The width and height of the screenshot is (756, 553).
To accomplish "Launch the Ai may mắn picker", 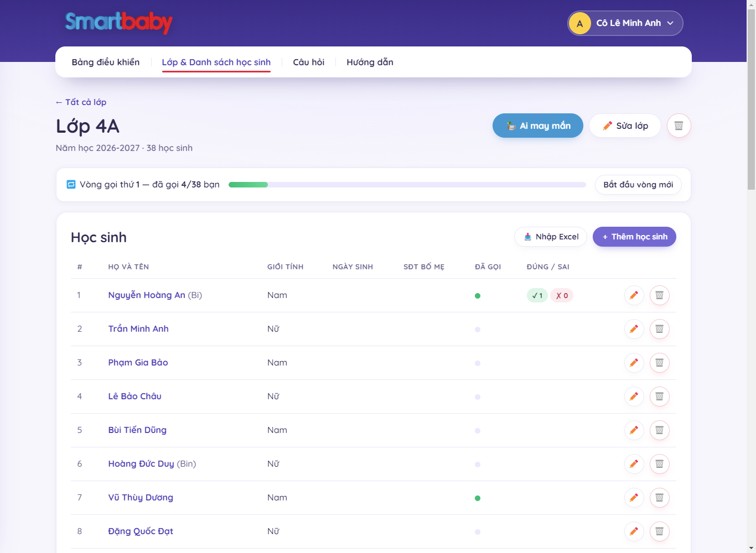I will pyautogui.click(x=538, y=126).
